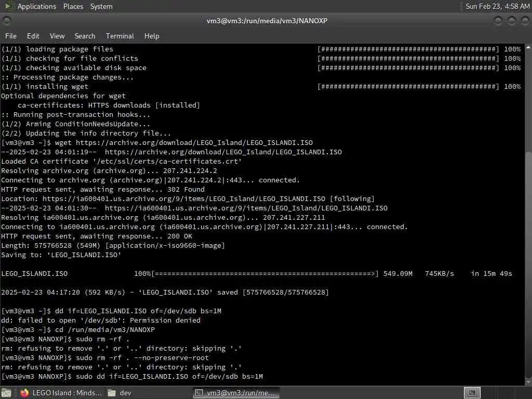The width and height of the screenshot is (532, 399).
Task: Click the folder icon beside dev
Action: [112, 393]
